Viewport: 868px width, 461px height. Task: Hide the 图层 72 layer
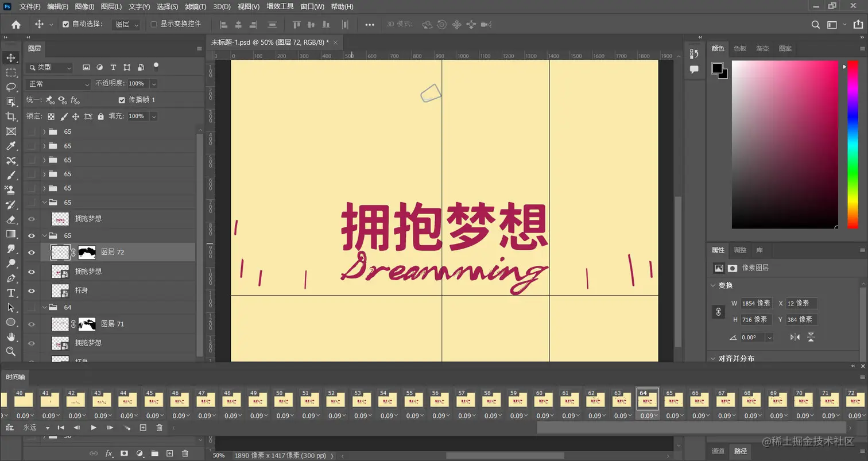point(32,252)
